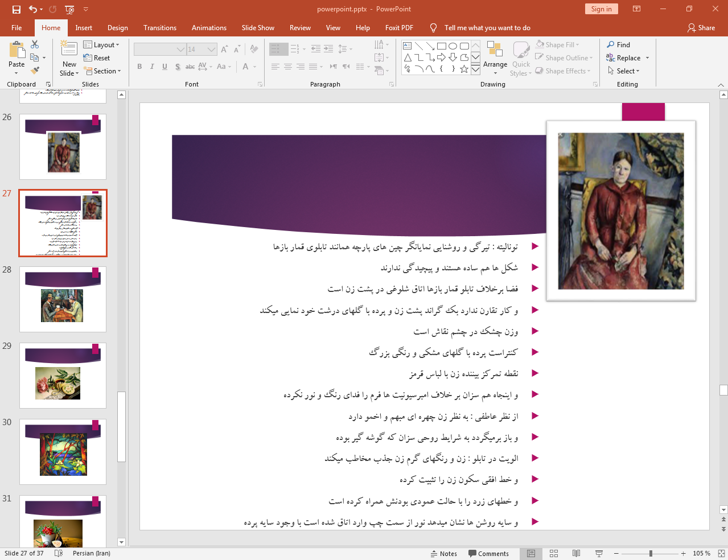Open Ribbon Display Options
This screenshot has height=560, width=728.
point(637,9)
